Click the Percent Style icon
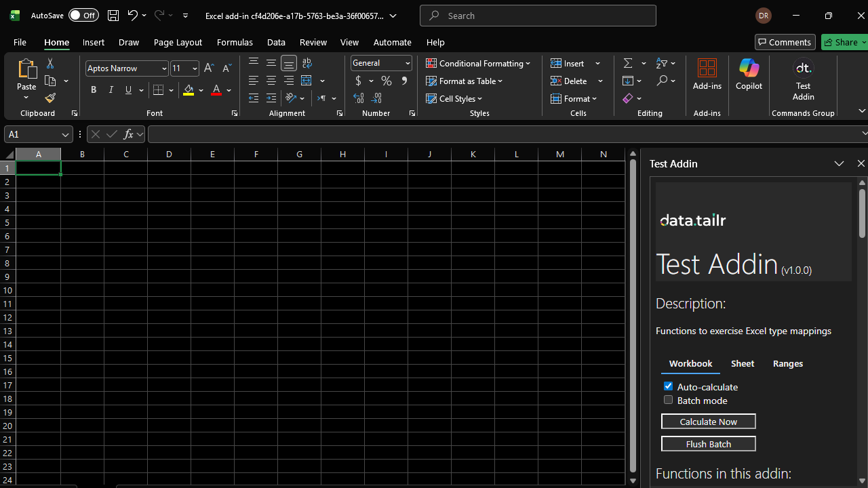868x488 pixels. [386, 81]
